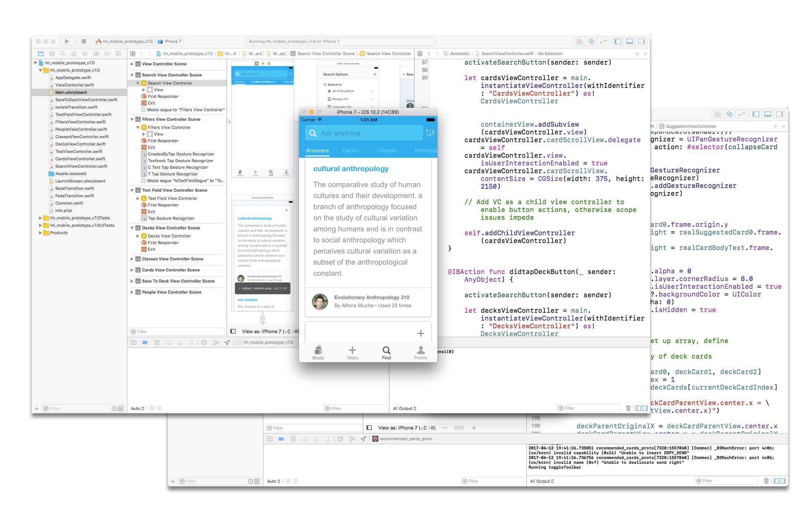Open the Project navigator folder icon

[41, 54]
